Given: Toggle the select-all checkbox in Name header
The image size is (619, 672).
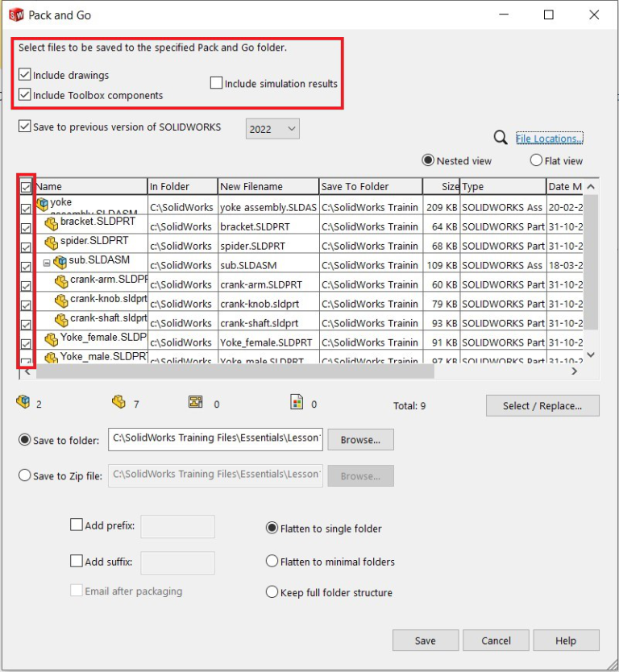Looking at the screenshot, I should coord(26,187).
